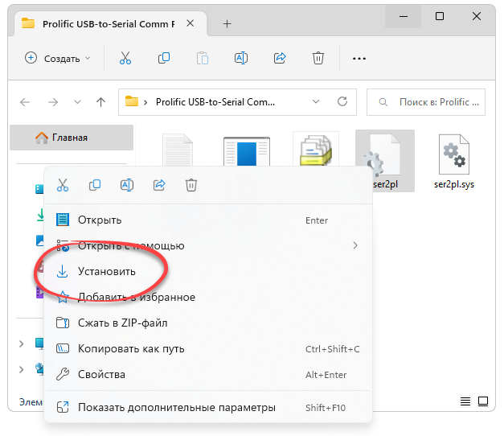The height and width of the screenshot is (436, 504).
Task: Open the three-dot See more menu
Action: (x=359, y=59)
